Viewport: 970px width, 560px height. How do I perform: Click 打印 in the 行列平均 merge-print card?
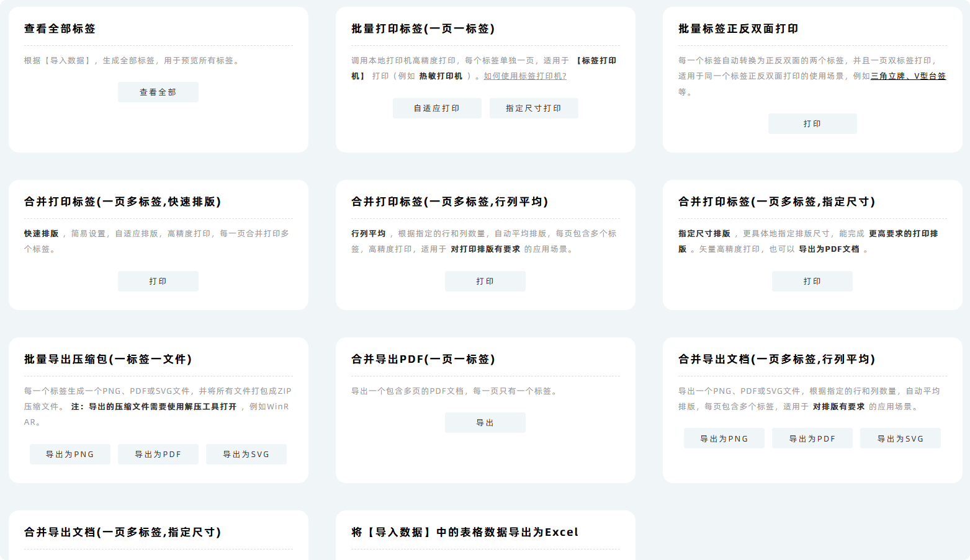coord(485,281)
